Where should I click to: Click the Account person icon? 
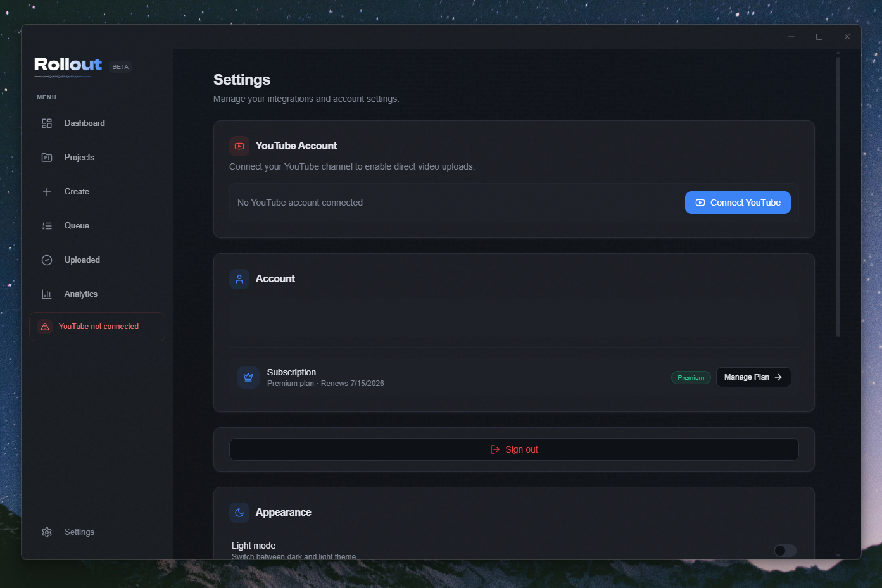(x=239, y=279)
